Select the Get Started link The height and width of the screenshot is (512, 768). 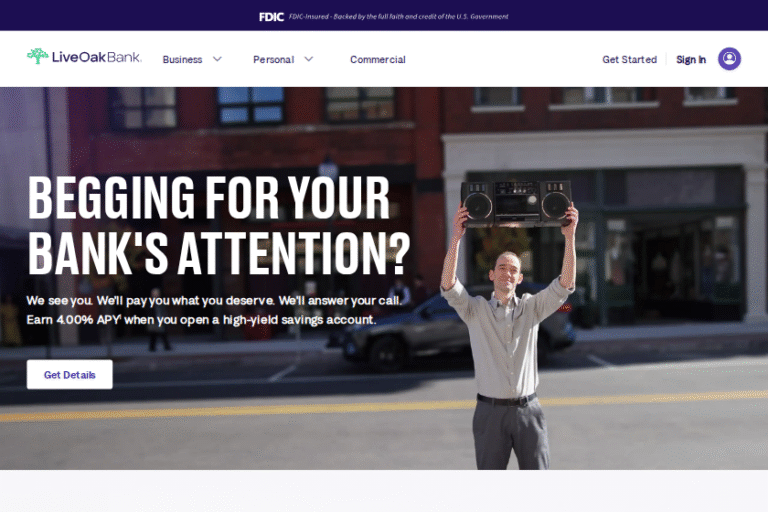tap(629, 59)
